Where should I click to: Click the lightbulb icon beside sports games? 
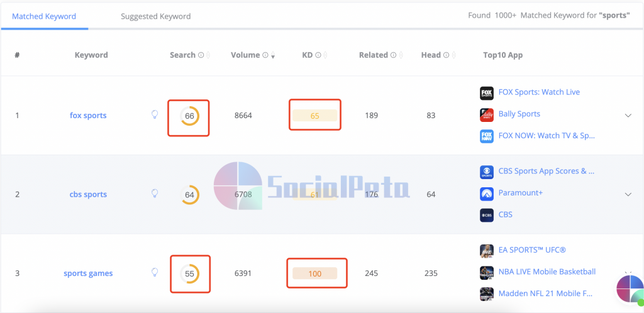(x=155, y=272)
